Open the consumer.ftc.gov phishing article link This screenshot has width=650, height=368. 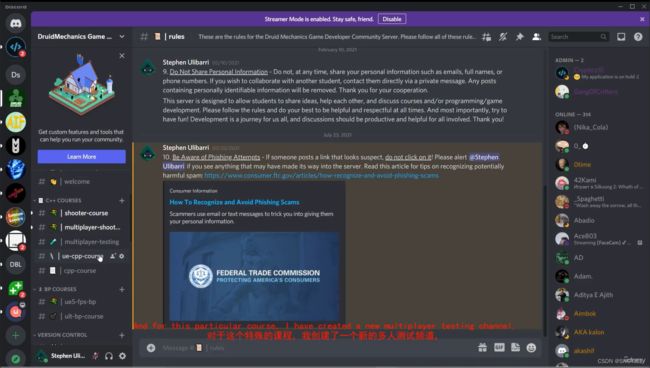(x=321, y=175)
